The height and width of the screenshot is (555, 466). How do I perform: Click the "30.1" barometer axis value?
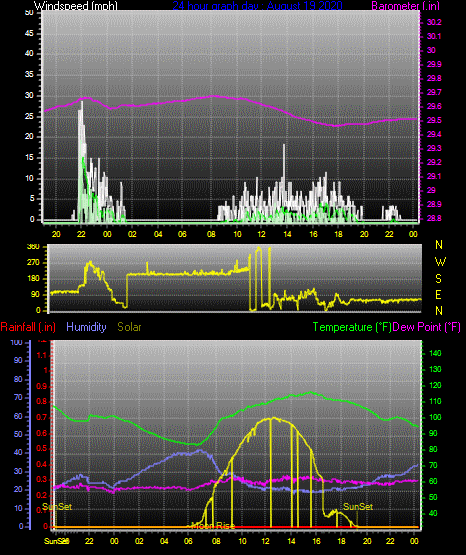tap(434, 36)
